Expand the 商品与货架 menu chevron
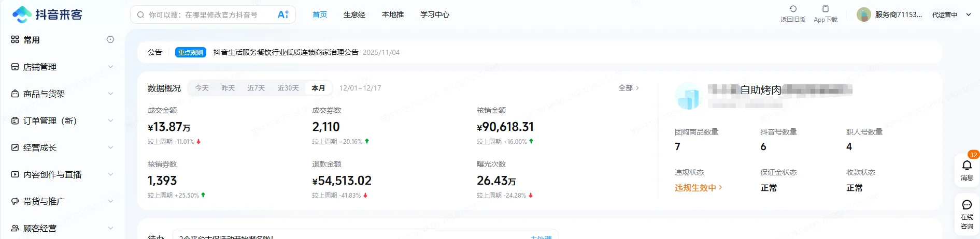 (110, 94)
